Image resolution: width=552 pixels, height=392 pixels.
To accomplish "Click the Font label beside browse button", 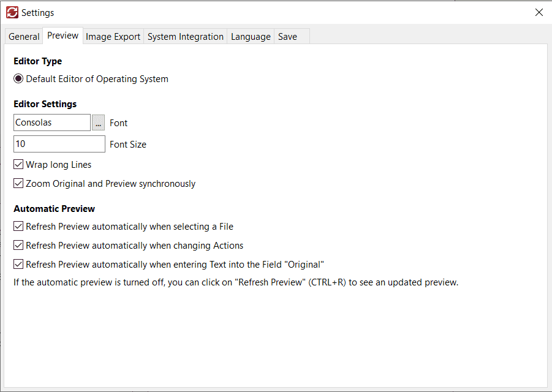I will 118,123.
